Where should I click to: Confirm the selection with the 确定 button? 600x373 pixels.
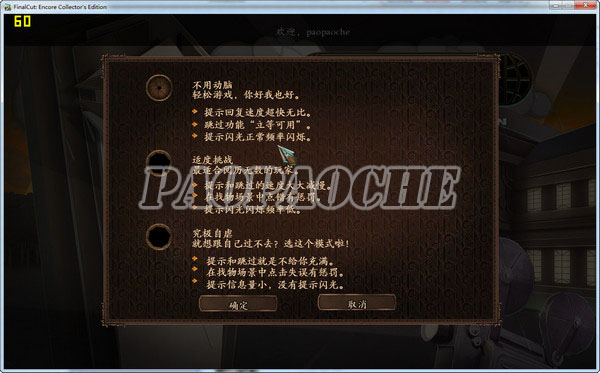click(x=238, y=305)
